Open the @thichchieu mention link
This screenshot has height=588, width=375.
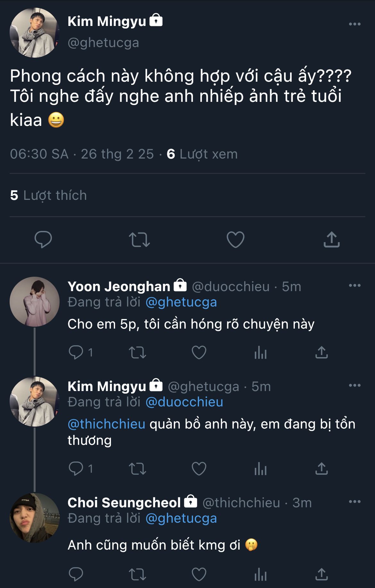point(106,424)
